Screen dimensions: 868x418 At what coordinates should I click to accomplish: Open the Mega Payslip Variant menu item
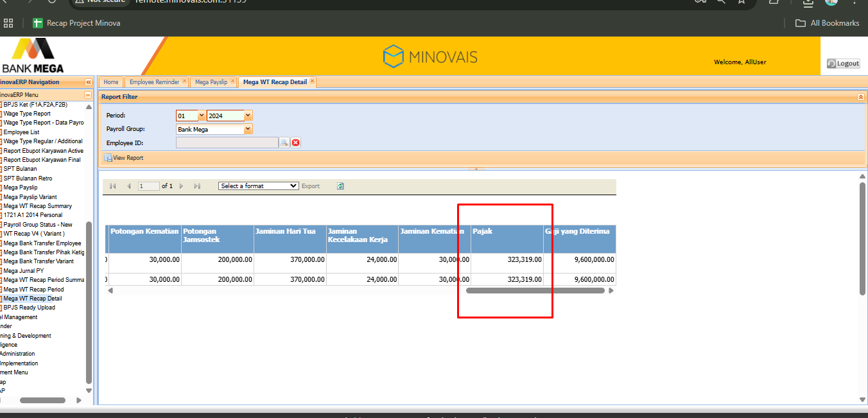pyautogui.click(x=30, y=197)
